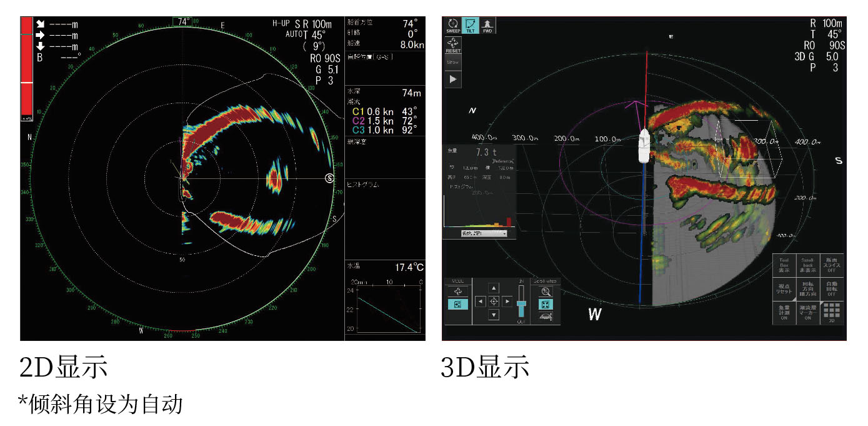The image size is (868, 426).
Task: Toggle the 自動回転 OFF button
Action: (x=832, y=289)
